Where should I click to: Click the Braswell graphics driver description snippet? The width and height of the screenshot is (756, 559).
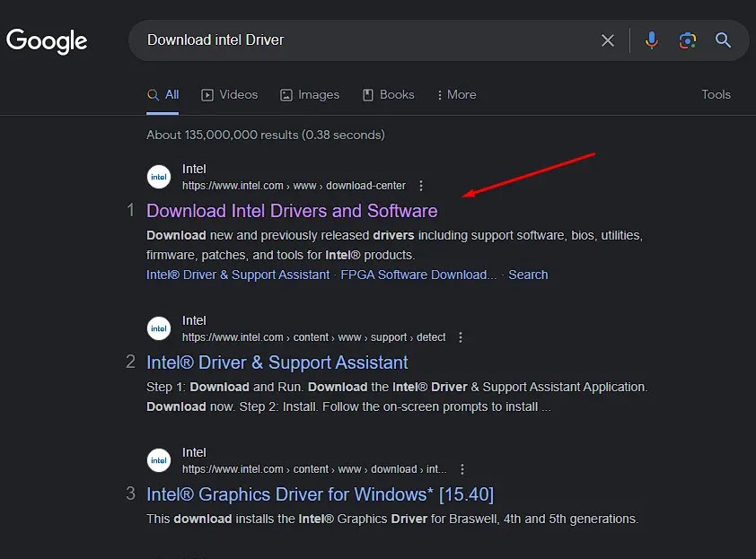click(x=392, y=519)
